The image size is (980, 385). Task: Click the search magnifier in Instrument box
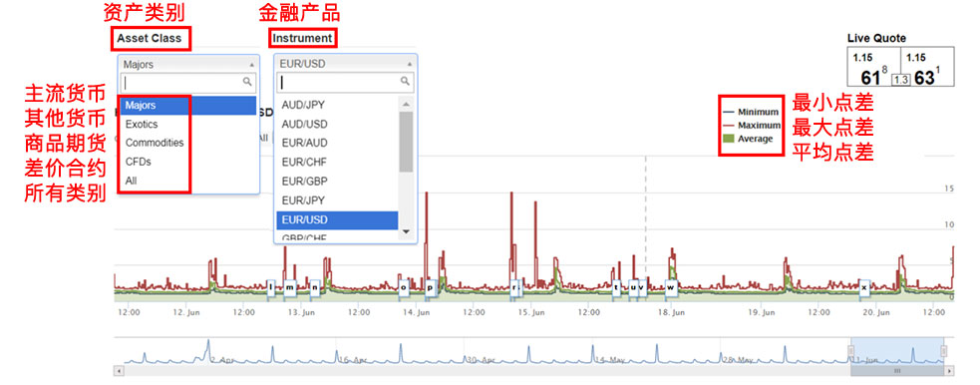point(405,81)
